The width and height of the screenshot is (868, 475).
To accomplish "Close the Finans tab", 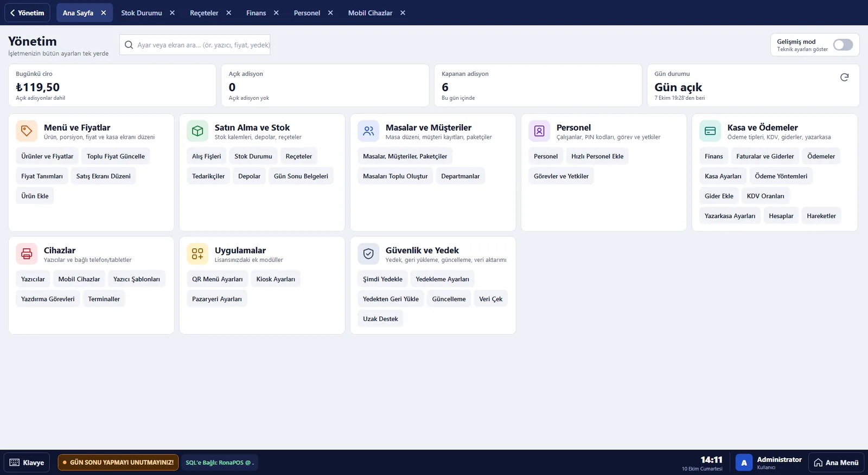I will pyautogui.click(x=276, y=13).
